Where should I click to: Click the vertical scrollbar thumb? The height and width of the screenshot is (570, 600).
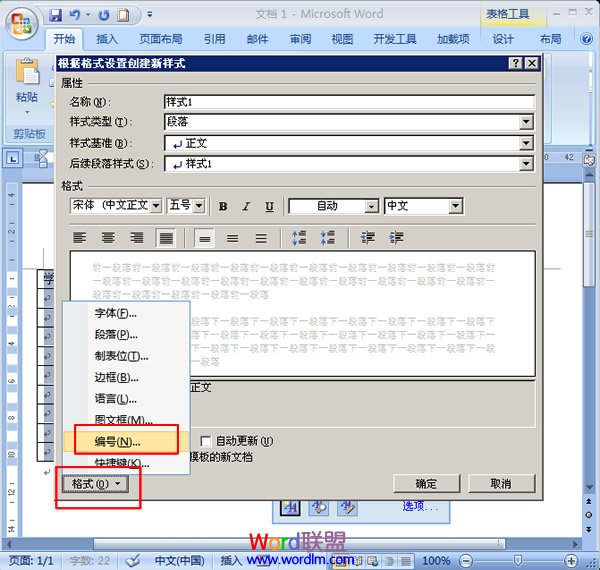589,234
